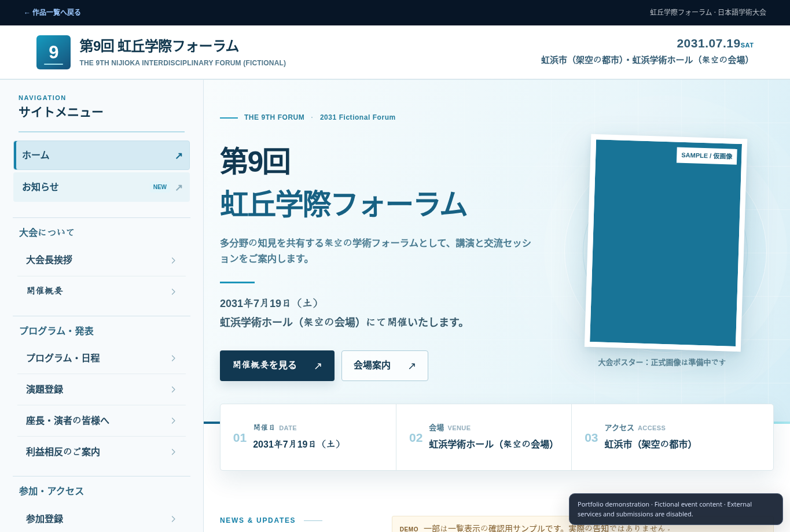Click the 大会ポスター：正式画像は準備中です caption

(662, 363)
